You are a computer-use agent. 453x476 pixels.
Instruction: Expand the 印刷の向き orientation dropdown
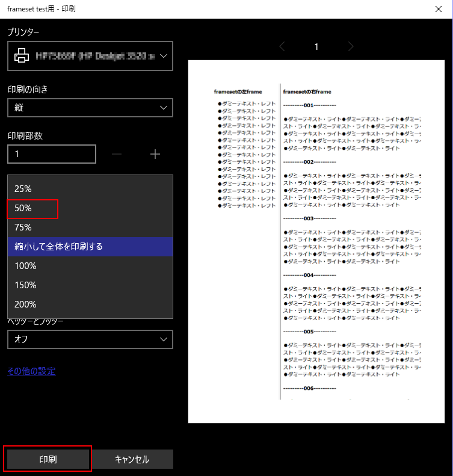tap(90, 108)
